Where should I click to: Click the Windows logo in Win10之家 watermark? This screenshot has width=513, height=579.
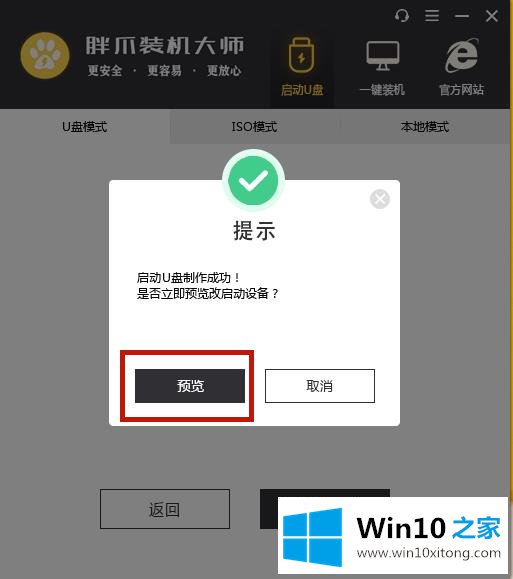312,537
